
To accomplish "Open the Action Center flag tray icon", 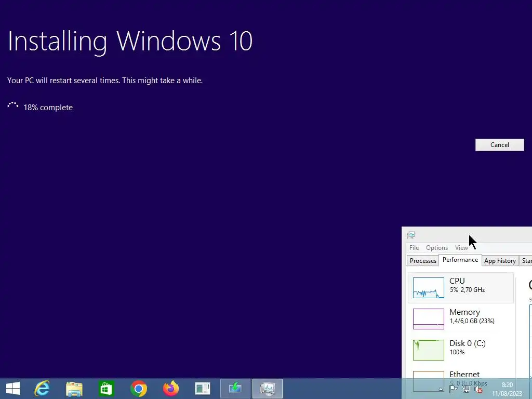I will pyautogui.click(x=453, y=390).
